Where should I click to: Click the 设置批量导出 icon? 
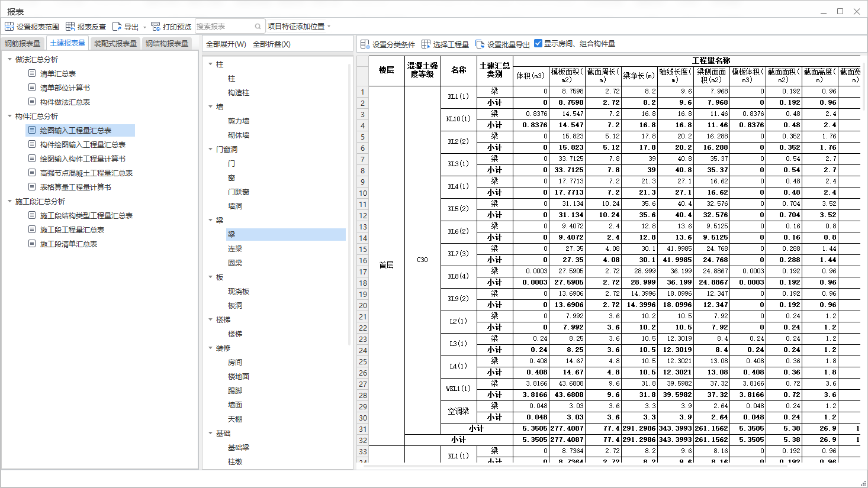click(480, 44)
